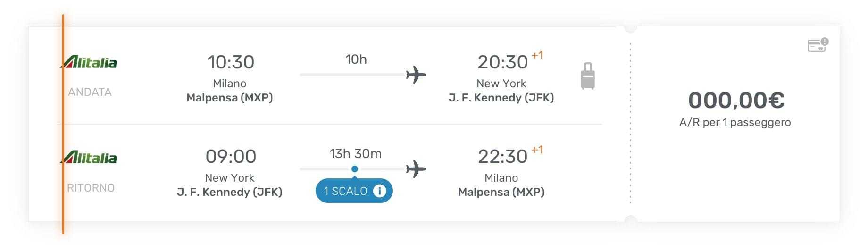Click the 13h 30m return duration label
Viewport: 868px width, 252px height.
click(355, 154)
